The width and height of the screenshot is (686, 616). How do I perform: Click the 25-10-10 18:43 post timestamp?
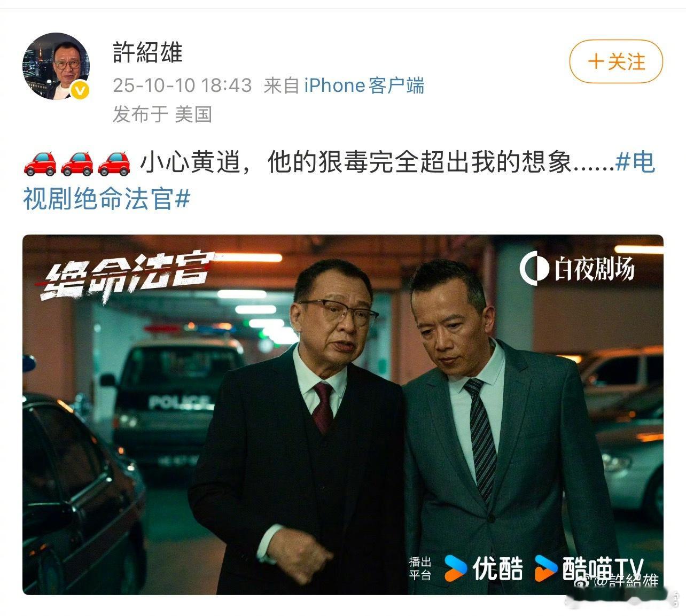coord(182,85)
